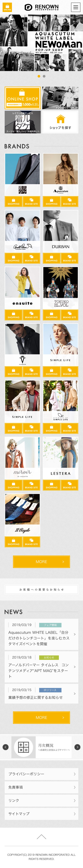Open the hamburger menu icon
The height and width of the screenshot is (868, 83).
76,7
